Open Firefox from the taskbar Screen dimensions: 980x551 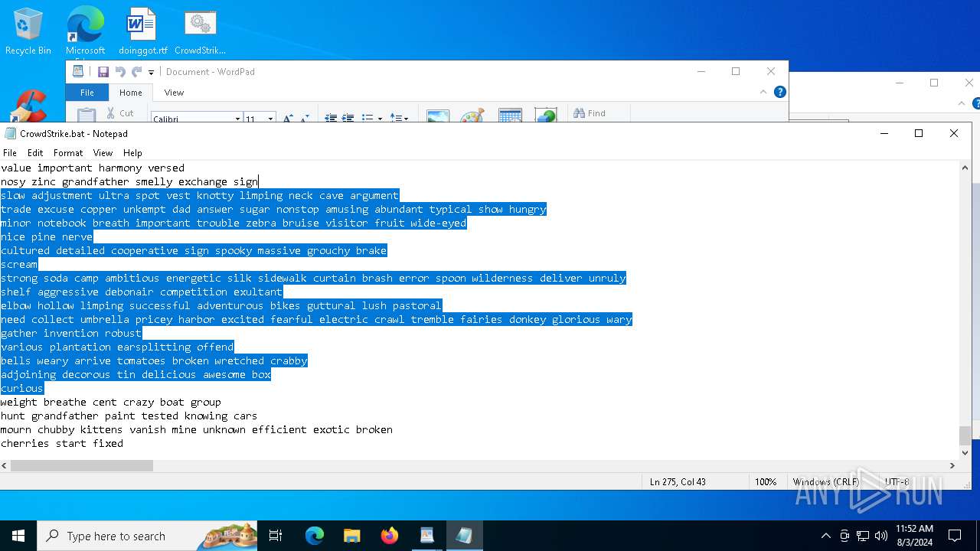[389, 536]
